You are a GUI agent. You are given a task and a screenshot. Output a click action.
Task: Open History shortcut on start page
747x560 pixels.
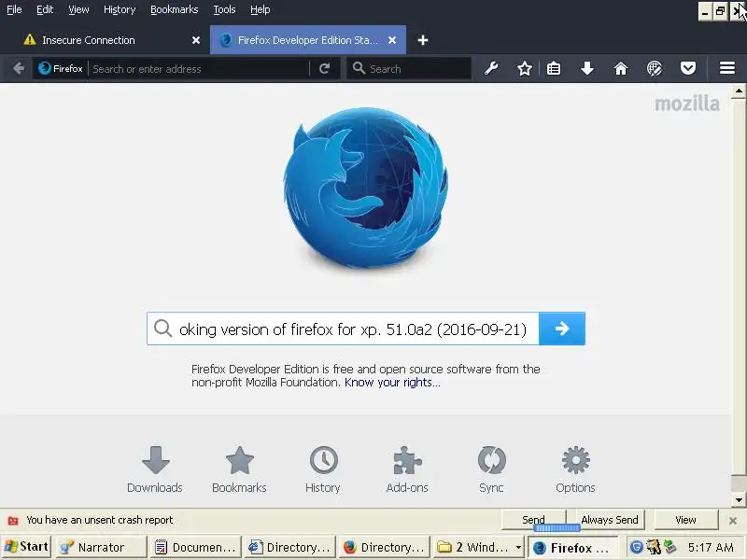(x=323, y=469)
